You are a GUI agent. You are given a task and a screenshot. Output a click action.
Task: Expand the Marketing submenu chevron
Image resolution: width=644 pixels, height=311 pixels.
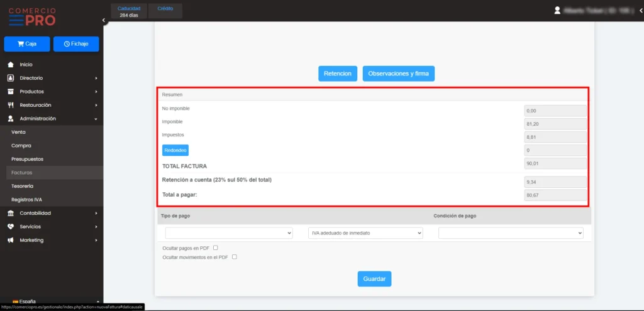pos(96,240)
